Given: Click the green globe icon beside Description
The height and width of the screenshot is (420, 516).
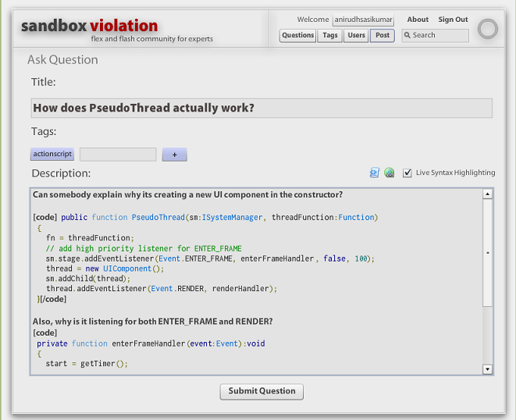Looking at the screenshot, I should point(390,173).
